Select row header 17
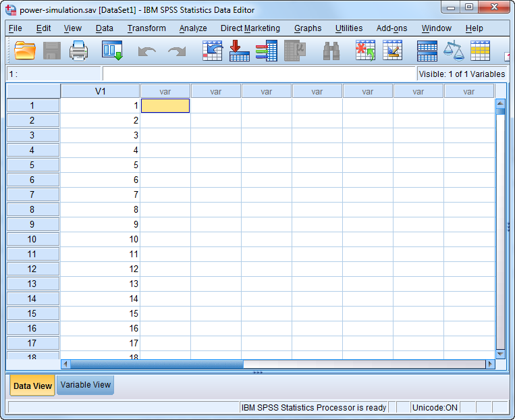Viewport: 515px width, 420px height. tap(33, 343)
